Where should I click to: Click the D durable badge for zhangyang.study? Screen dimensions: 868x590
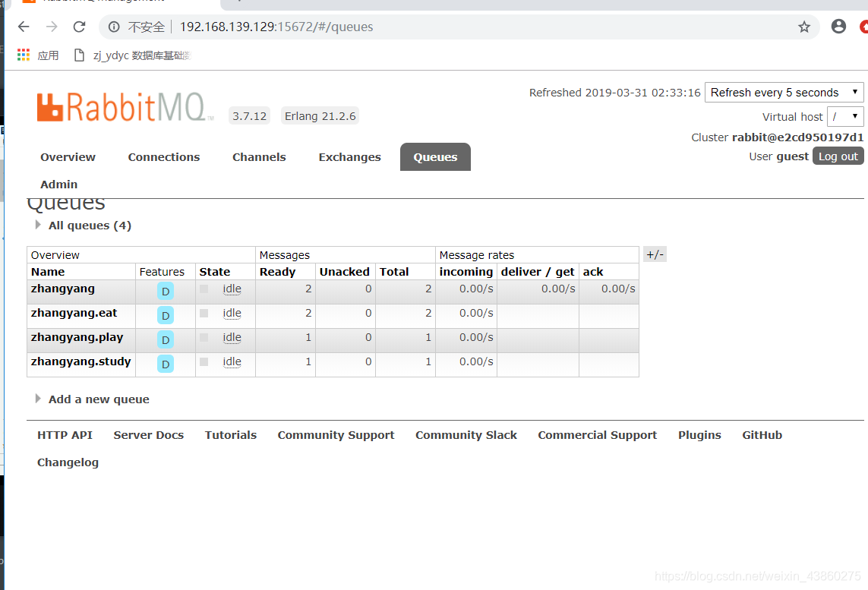pyautogui.click(x=166, y=364)
